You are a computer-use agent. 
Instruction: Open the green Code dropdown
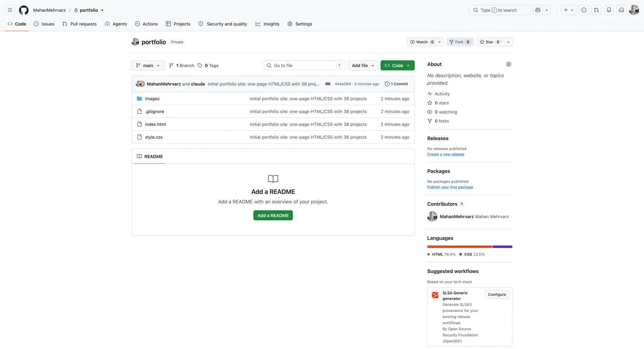pos(397,66)
